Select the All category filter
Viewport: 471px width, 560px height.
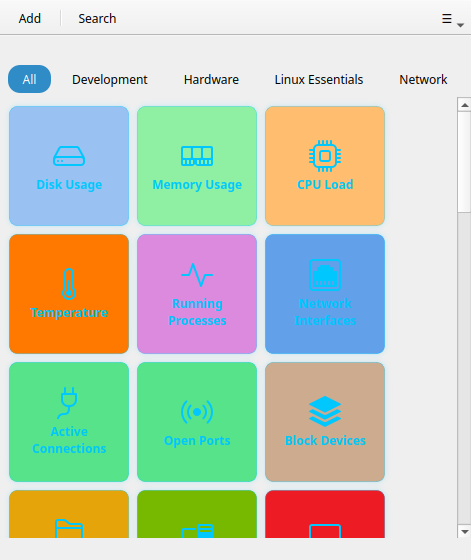(x=29, y=79)
